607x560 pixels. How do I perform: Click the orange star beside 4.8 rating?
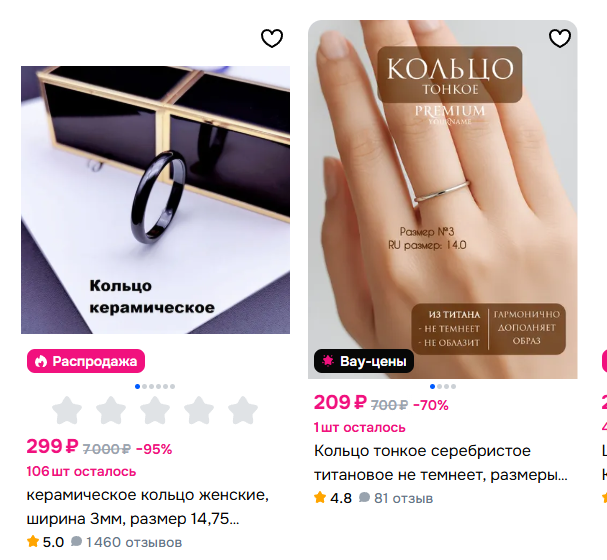320,497
